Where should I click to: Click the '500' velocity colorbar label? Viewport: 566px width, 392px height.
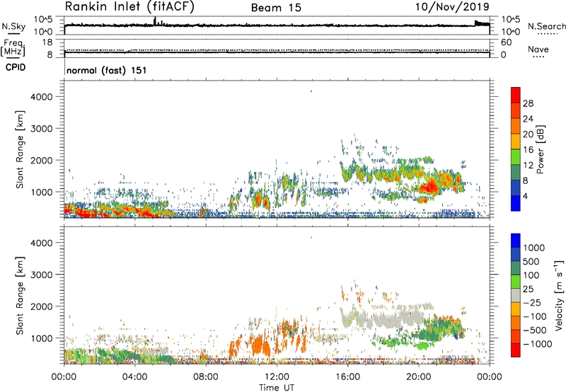531,262
